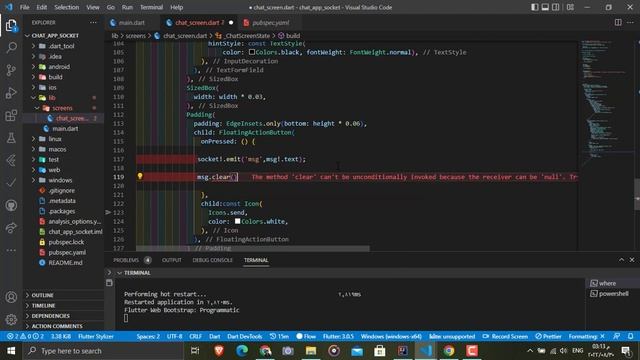This screenshot has width=640, height=360.
Task: Expand the TIMELINE section
Action: (x=43, y=305)
